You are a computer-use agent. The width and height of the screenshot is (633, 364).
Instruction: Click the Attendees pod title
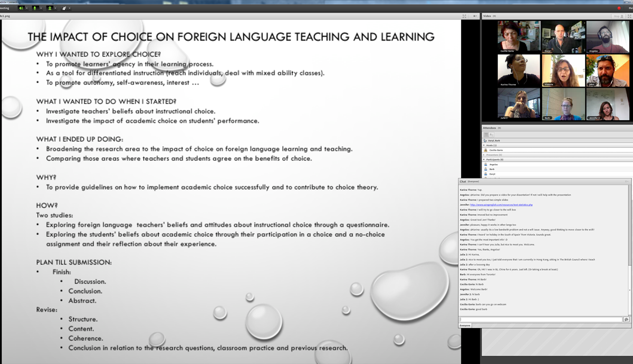(x=490, y=128)
